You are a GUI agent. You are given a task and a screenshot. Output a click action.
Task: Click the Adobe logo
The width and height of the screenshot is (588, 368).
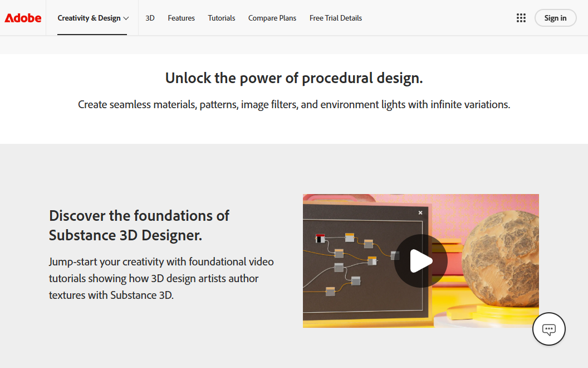[x=23, y=18]
